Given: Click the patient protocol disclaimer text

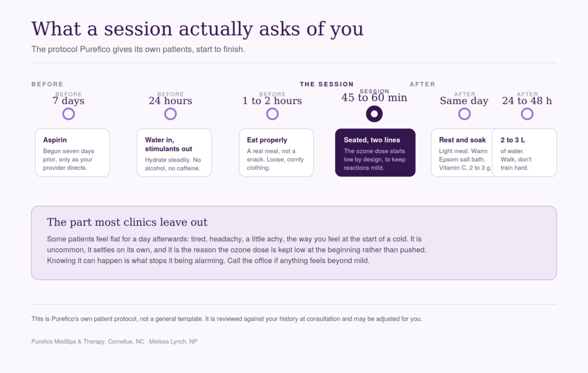Looking at the screenshot, I should coord(226,319).
